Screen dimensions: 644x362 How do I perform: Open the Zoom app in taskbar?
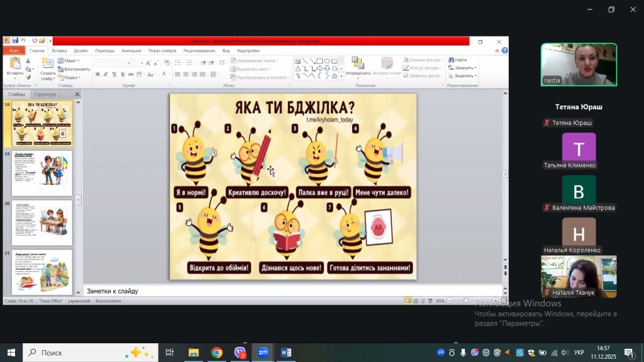[x=262, y=353]
